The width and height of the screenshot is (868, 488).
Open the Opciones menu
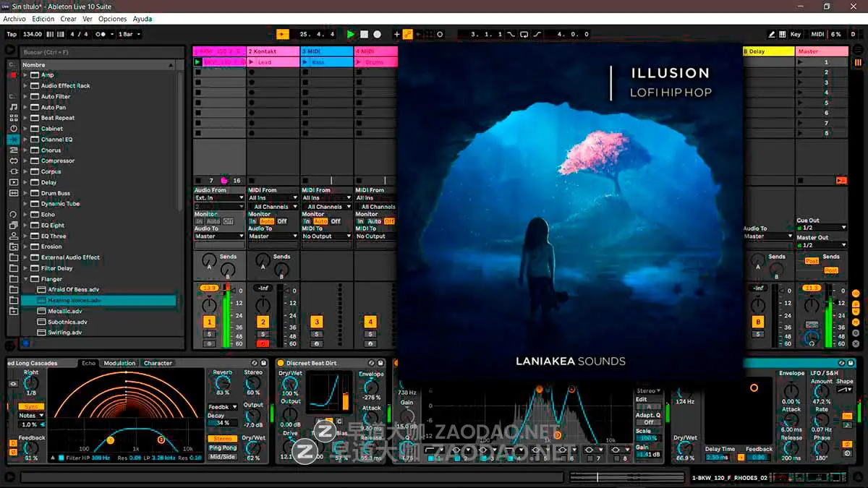pyautogui.click(x=113, y=20)
